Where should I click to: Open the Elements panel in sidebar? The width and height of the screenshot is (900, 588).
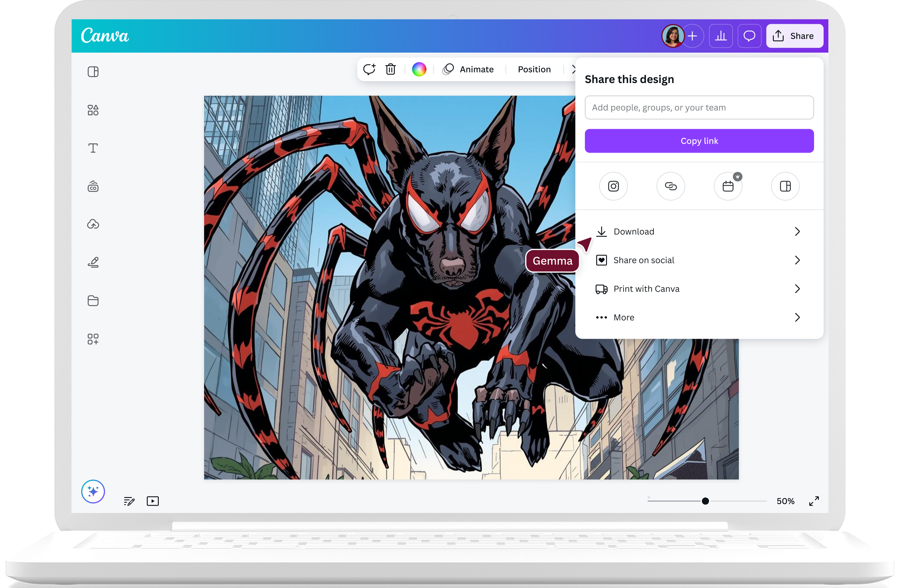(93, 110)
